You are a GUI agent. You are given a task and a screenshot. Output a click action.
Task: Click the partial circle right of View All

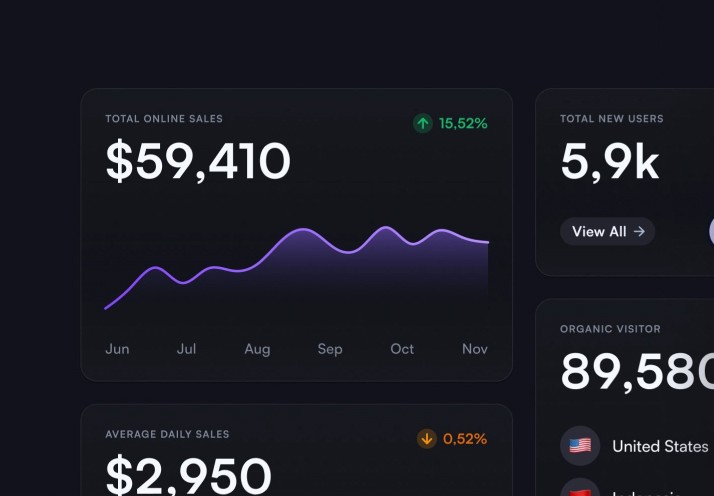point(710,231)
